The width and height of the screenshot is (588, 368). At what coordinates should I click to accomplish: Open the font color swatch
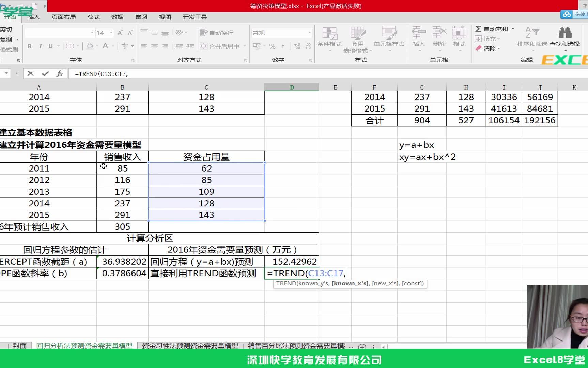(105, 46)
